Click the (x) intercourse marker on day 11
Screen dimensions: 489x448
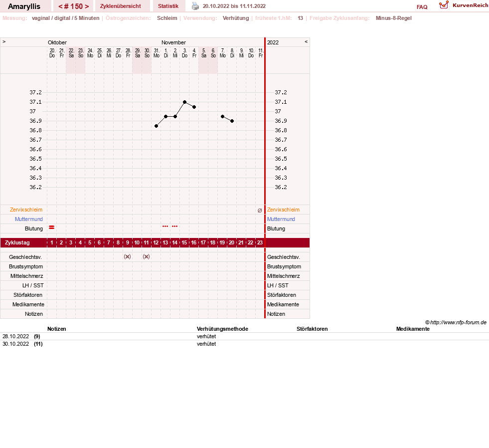[x=146, y=256]
